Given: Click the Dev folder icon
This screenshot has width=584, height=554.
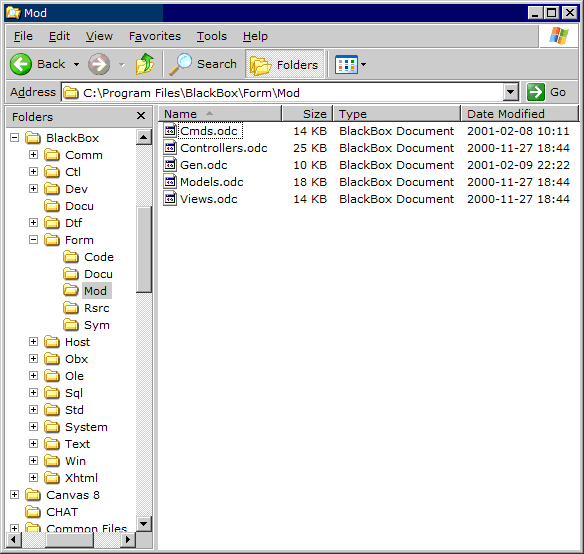Looking at the screenshot, I should tap(52, 189).
